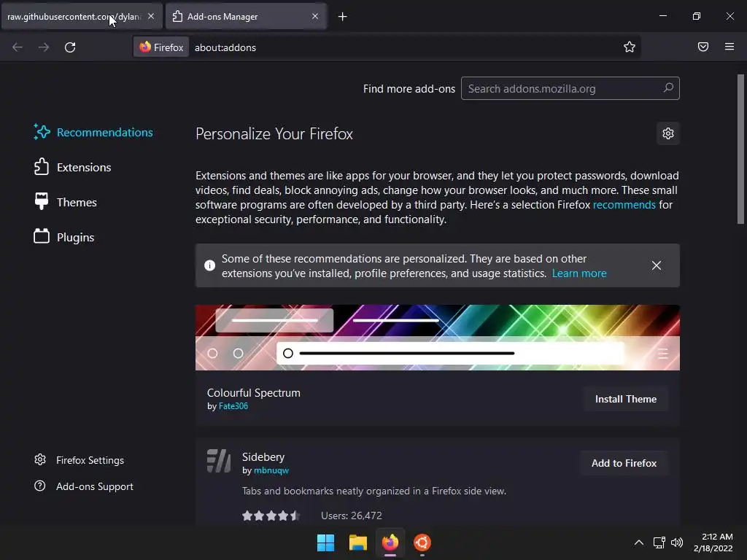Open Add-ons Support
The width and height of the screenshot is (747, 560).
(x=84, y=486)
